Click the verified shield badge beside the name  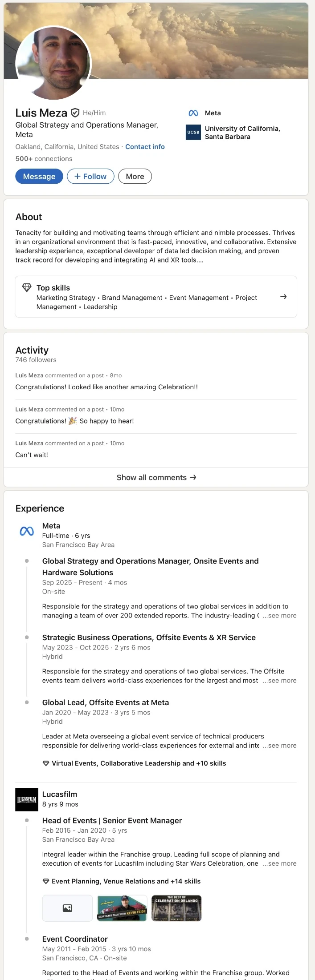coord(75,113)
